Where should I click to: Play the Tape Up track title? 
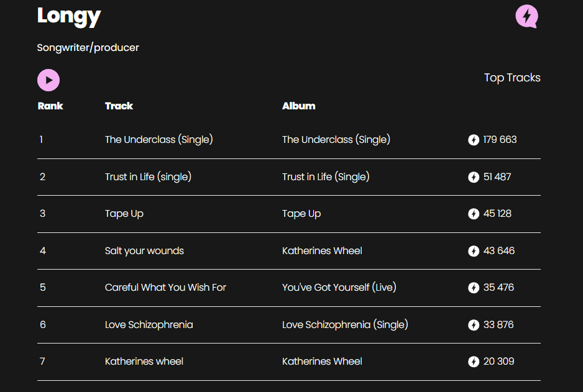click(x=124, y=214)
